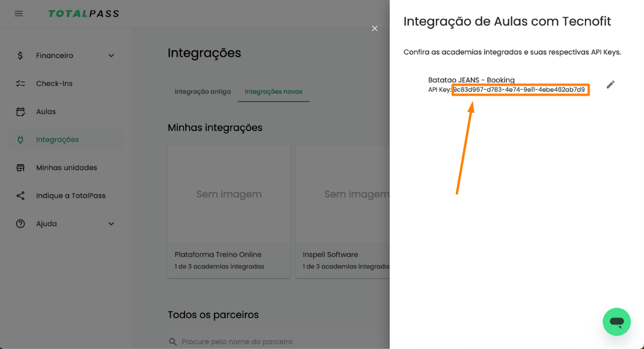Switch to the Integrações novas tab
644x349 pixels.
(x=274, y=92)
